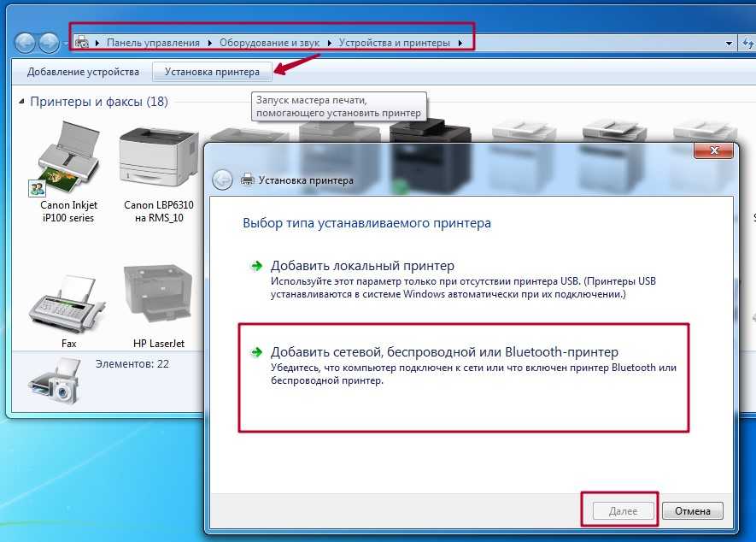Expand the arrow after Оборудование и звук breadcrumb
The height and width of the screenshot is (542, 756).
pyautogui.click(x=330, y=43)
